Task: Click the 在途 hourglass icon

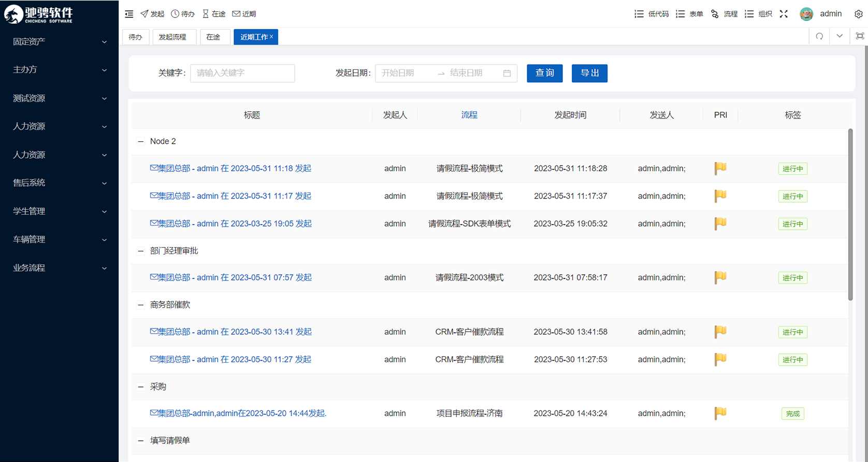Action: (206, 14)
